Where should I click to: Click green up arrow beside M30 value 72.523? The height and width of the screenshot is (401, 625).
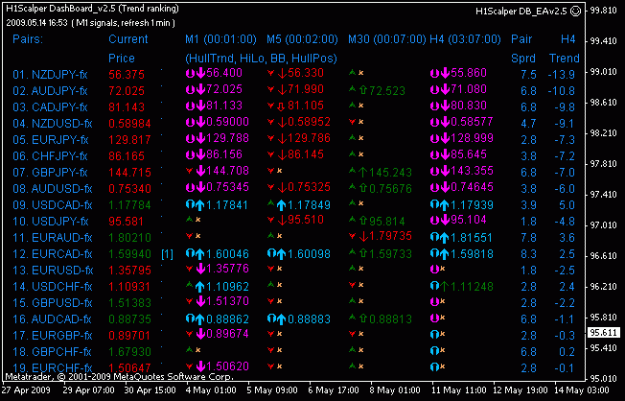pos(363,90)
